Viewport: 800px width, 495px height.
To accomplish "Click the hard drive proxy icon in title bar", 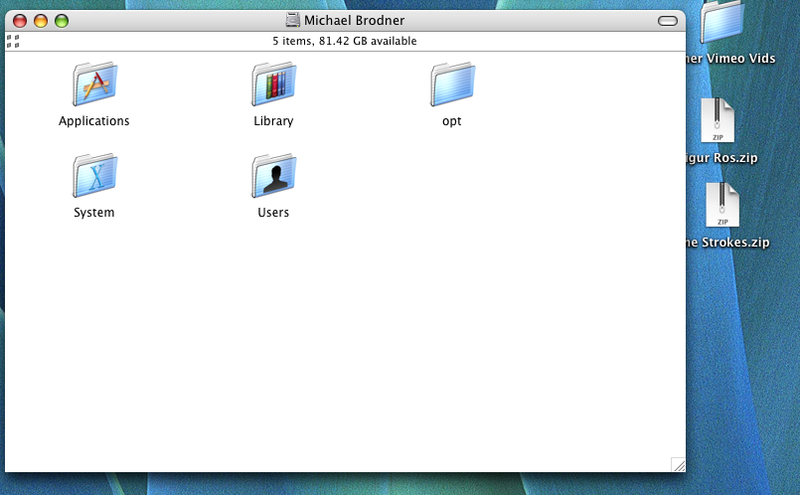I will tap(292, 20).
